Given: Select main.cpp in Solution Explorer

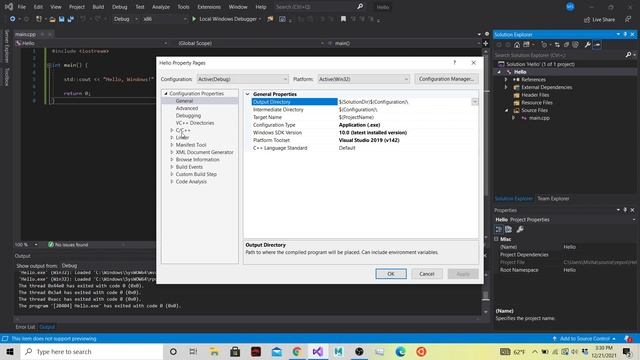Looking at the screenshot, I should [x=539, y=118].
